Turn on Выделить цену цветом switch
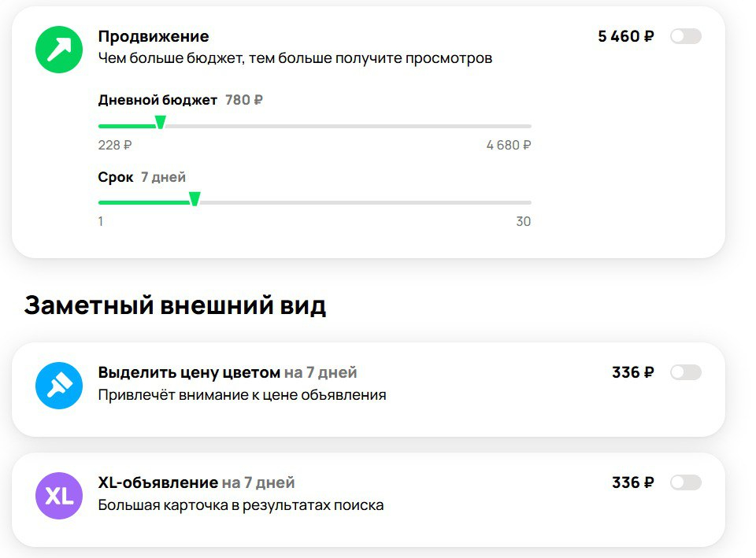The height and width of the screenshot is (558, 756). (685, 372)
